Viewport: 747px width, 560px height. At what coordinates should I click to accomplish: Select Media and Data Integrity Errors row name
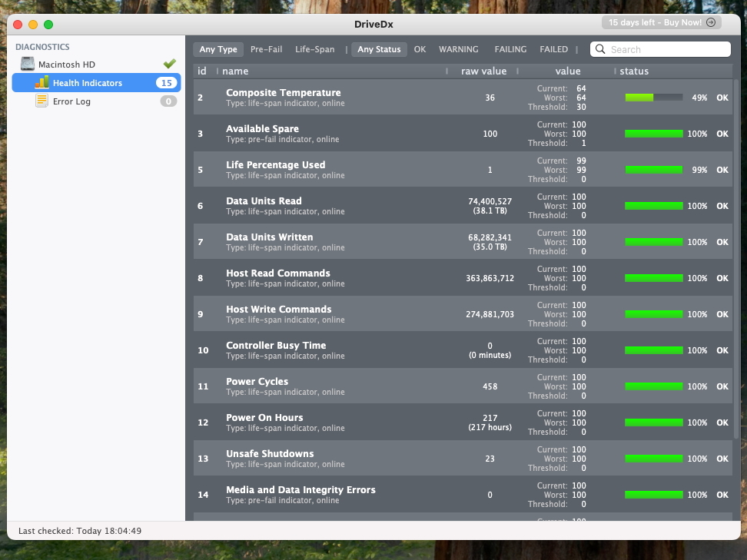pyautogui.click(x=300, y=490)
